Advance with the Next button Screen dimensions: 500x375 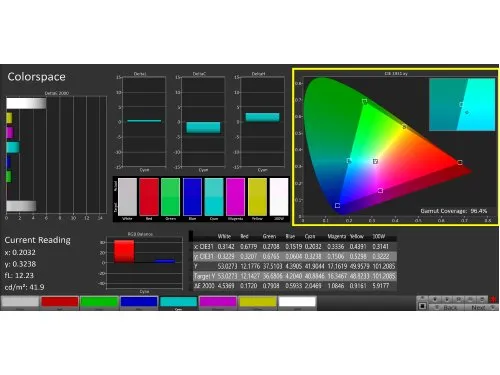[x=481, y=307]
